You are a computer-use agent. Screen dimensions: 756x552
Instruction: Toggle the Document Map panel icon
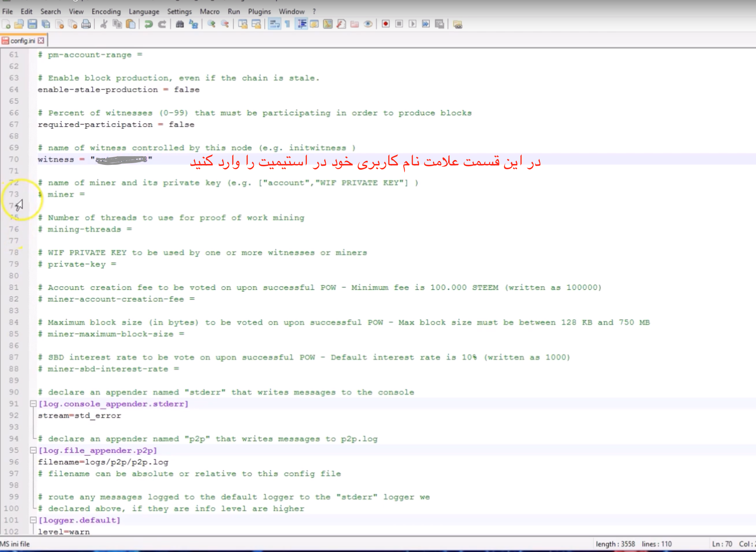328,24
